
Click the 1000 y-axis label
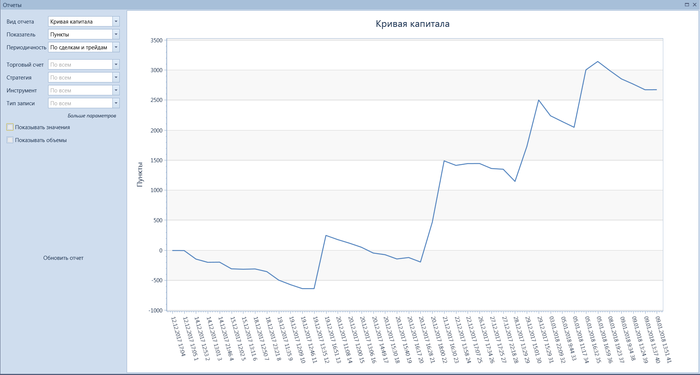(157, 190)
